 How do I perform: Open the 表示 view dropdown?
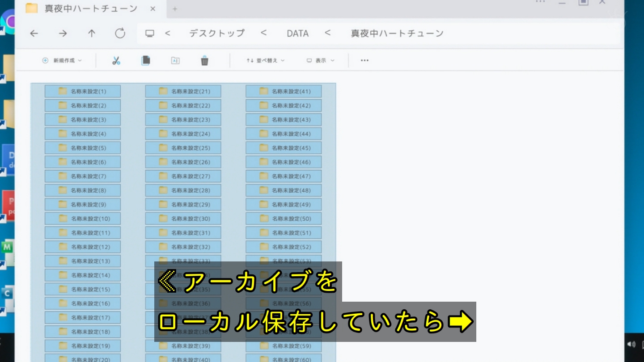(320, 61)
